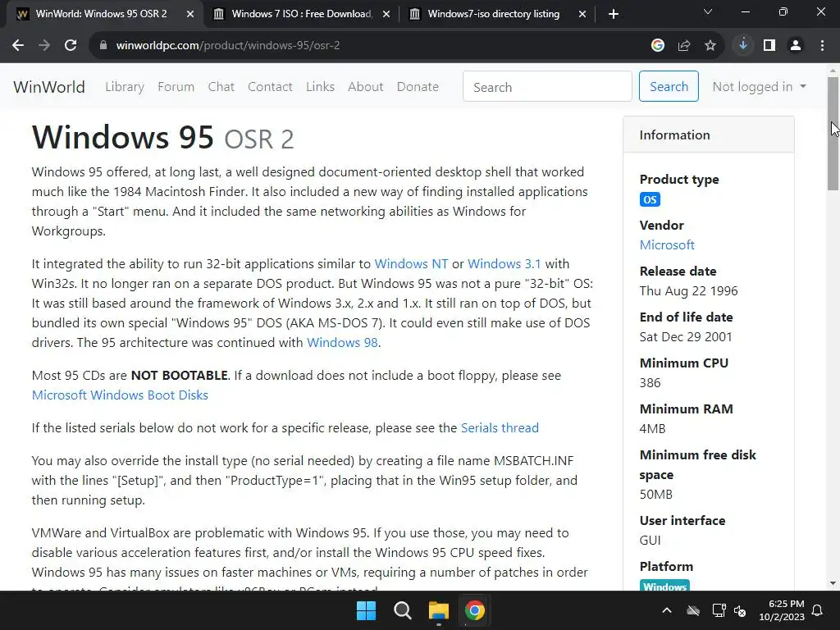Click the Windows platform badge

[x=664, y=587]
